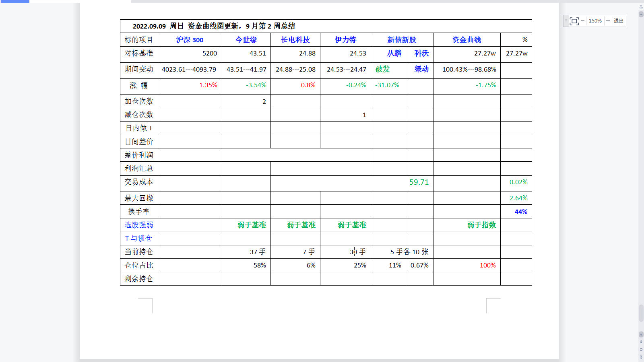Screen dimensions: 644x362
Task: Zoom in with the plus button
Action: tap(608, 21)
